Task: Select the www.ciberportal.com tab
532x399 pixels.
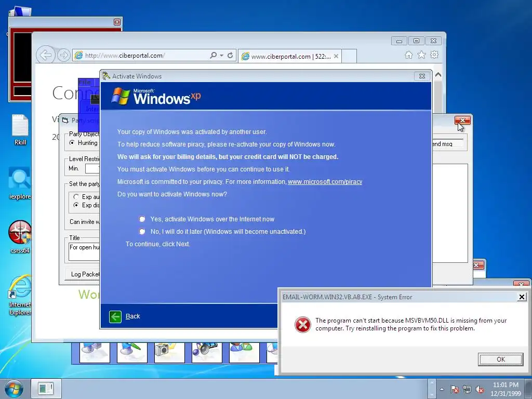Action: pos(289,56)
